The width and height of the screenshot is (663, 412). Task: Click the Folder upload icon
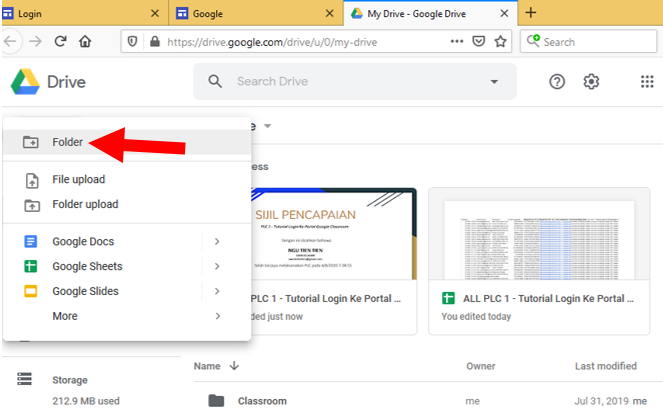[x=32, y=205]
